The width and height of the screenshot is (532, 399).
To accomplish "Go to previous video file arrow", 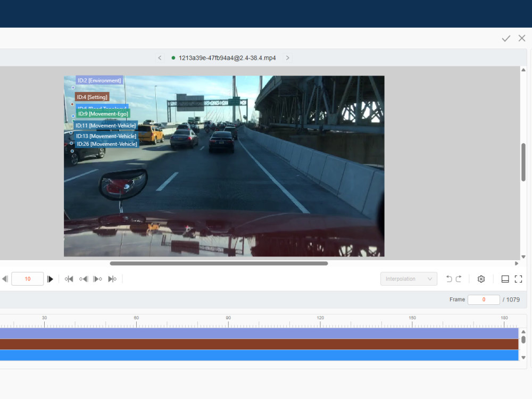I will click(x=160, y=57).
